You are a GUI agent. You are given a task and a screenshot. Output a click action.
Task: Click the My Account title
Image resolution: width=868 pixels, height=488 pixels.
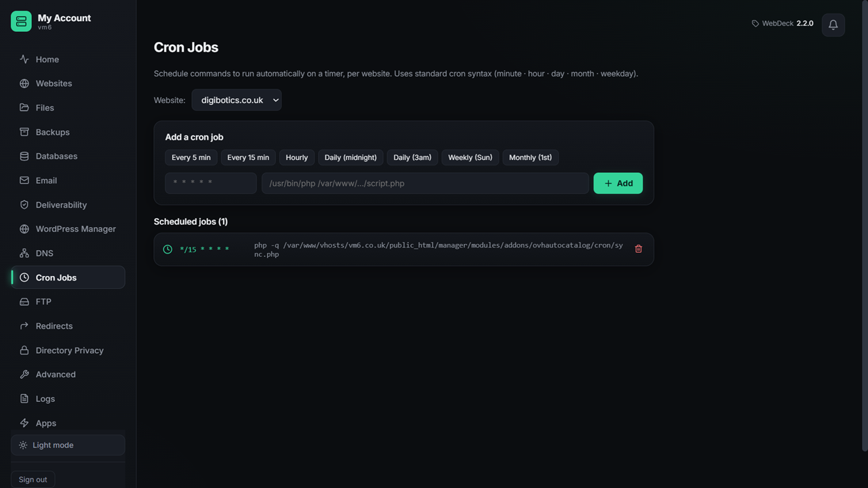(x=64, y=18)
